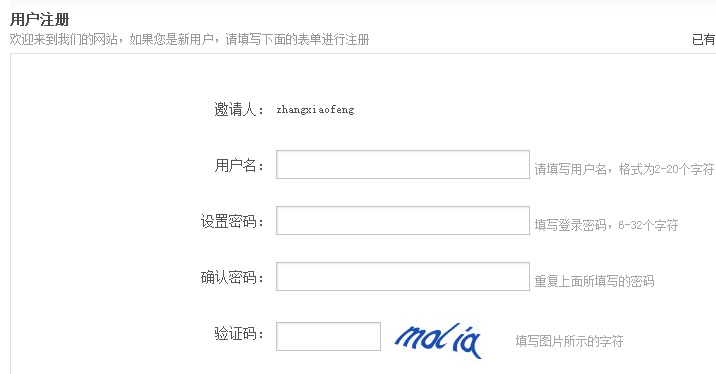Click the partially visible 已有 link at right
The width and height of the screenshot is (716, 374).
[x=704, y=40]
